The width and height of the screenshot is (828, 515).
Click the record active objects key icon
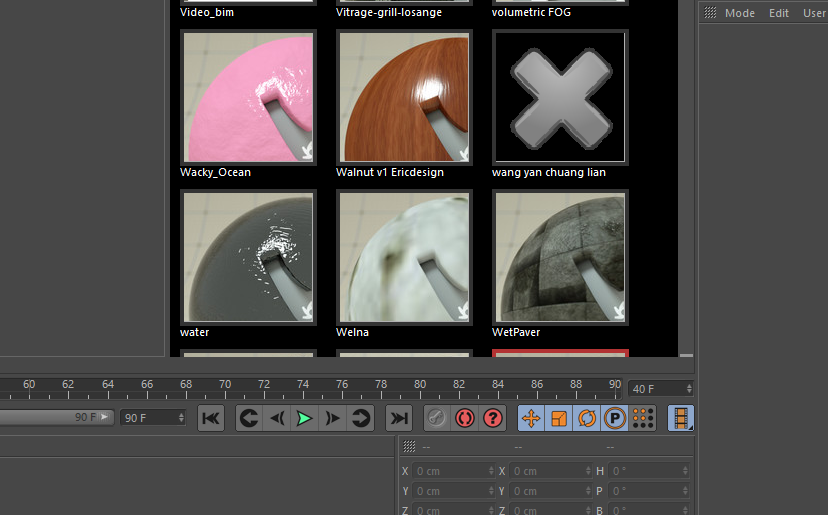[437, 418]
